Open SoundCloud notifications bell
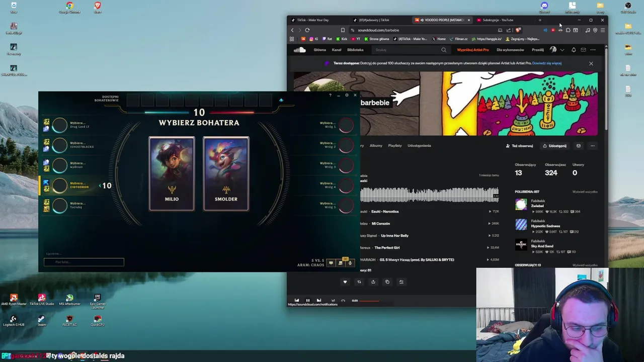Screen dimensions: 644x362 pyautogui.click(x=574, y=50)
